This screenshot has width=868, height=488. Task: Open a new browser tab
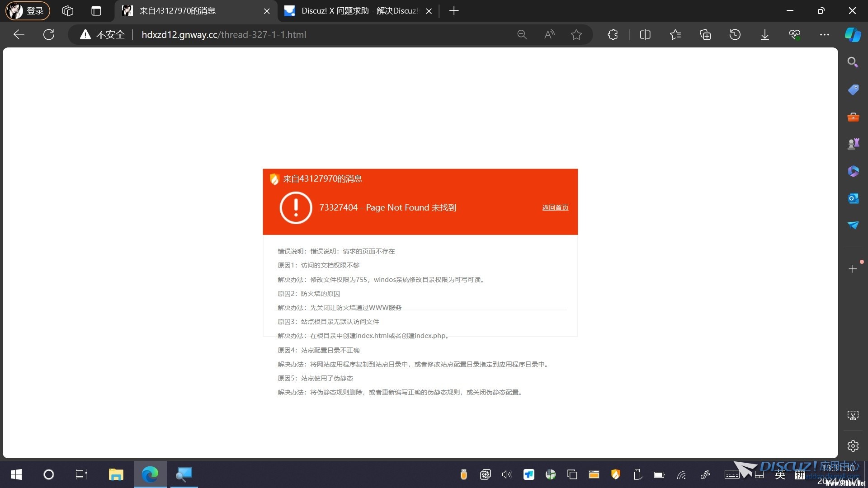(x=454, y=11)
